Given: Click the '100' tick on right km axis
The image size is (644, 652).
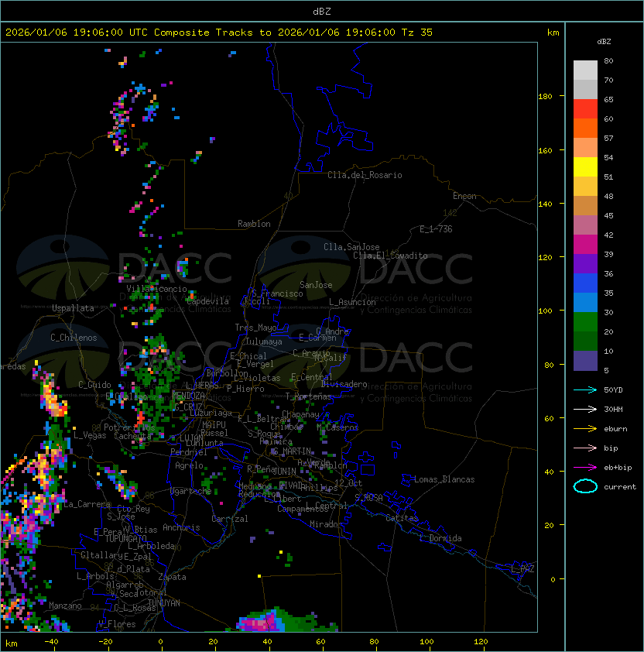Looking at the screenshot, I should pos(546,311).
